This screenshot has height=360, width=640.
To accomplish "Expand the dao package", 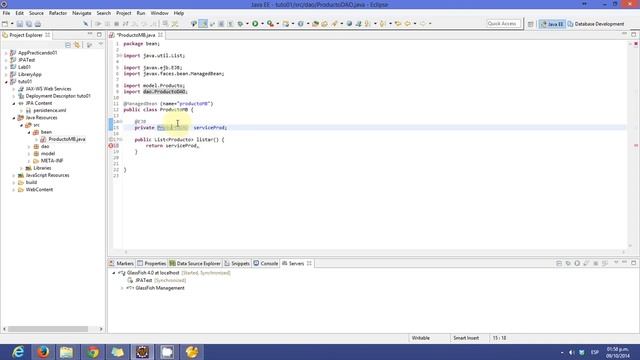I will pos(29,147).
